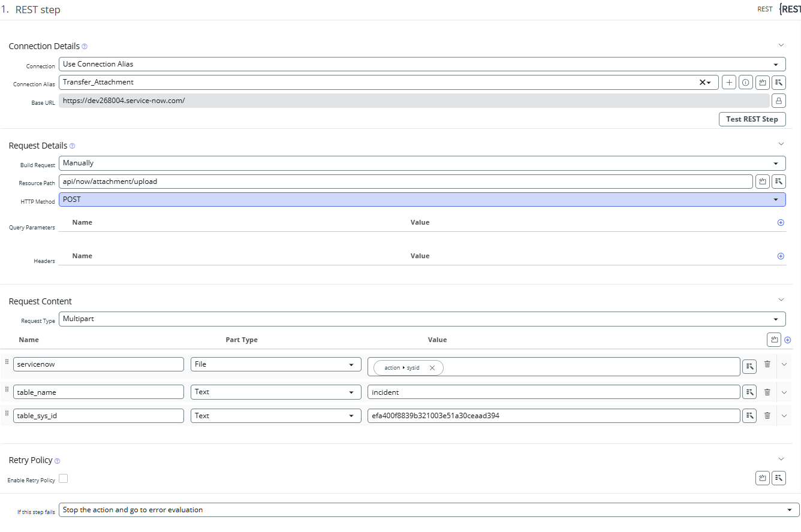Click the lock icon beside Base URL
The height and width of the screenshot is (532, 801).
(x=778, y=101)
